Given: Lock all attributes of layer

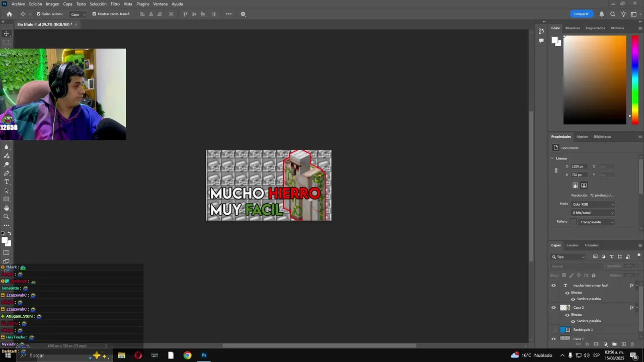Looking at the screenshot, I should coord(594,276).
